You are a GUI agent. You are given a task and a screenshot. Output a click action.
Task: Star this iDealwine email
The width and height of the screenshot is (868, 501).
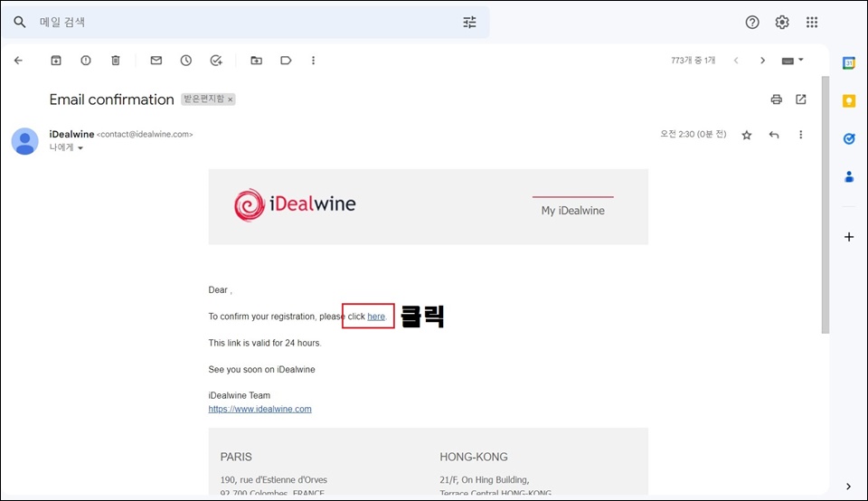tap(747, 135)
